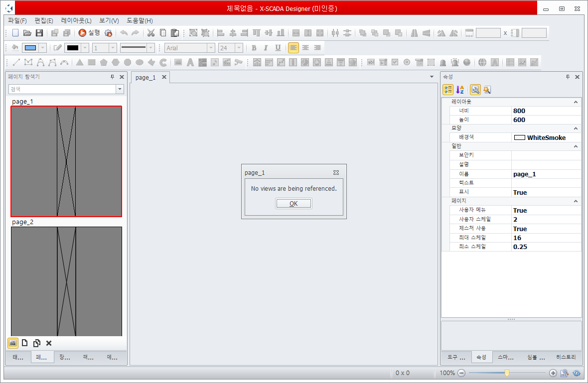Insert a camera object from the toolbar
This screenshot has height=383, width=588.
238,62
